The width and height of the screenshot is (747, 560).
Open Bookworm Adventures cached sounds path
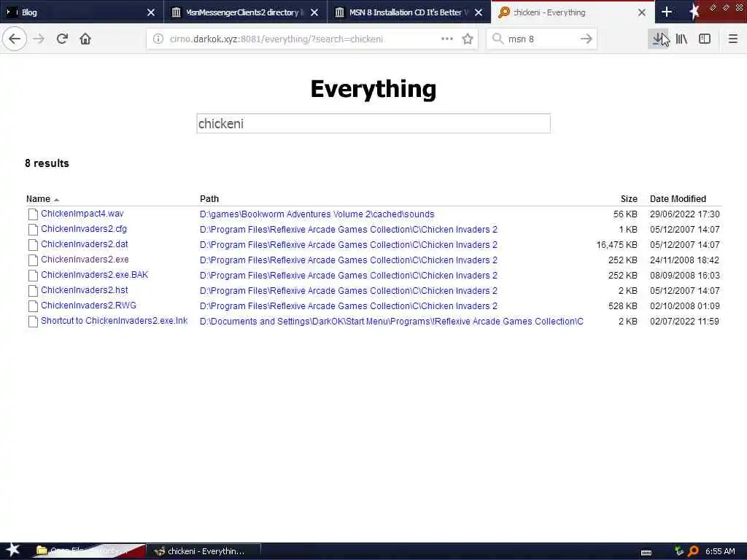(x=317, y=214)
